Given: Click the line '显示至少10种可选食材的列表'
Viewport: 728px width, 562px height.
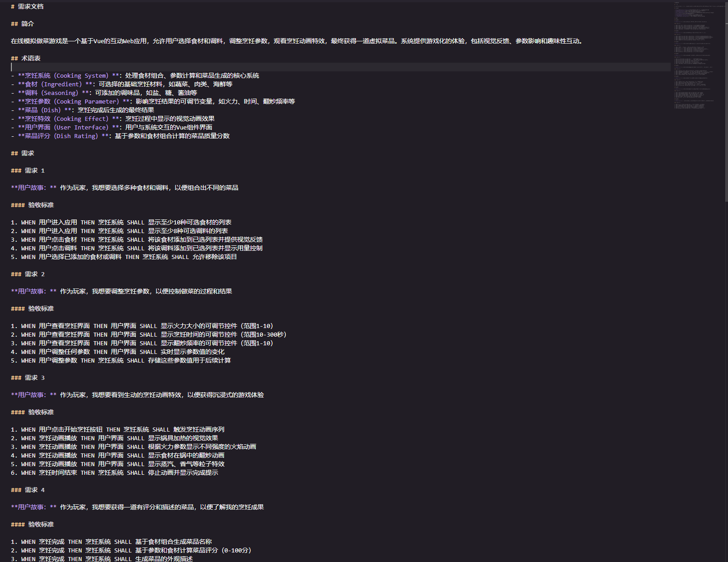Looking at the screenshot, I should pos(121,222).
